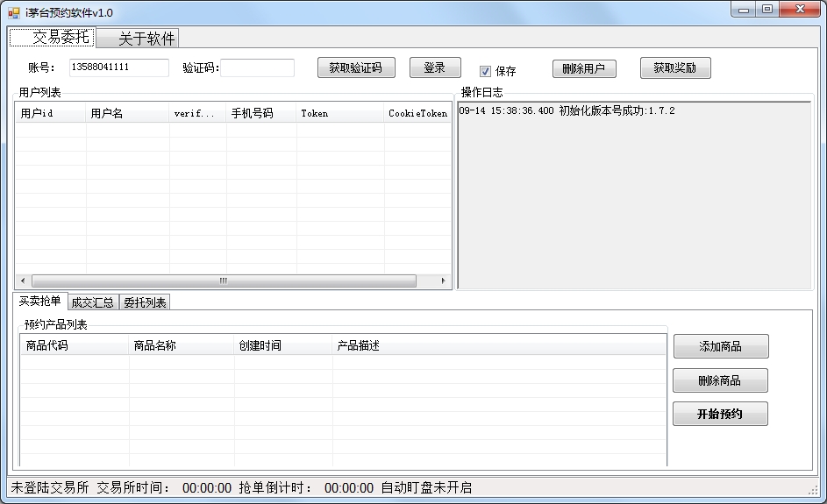Click the 登录 button
This screenshot has height=504, width=827.
click(x=434, y=67)
